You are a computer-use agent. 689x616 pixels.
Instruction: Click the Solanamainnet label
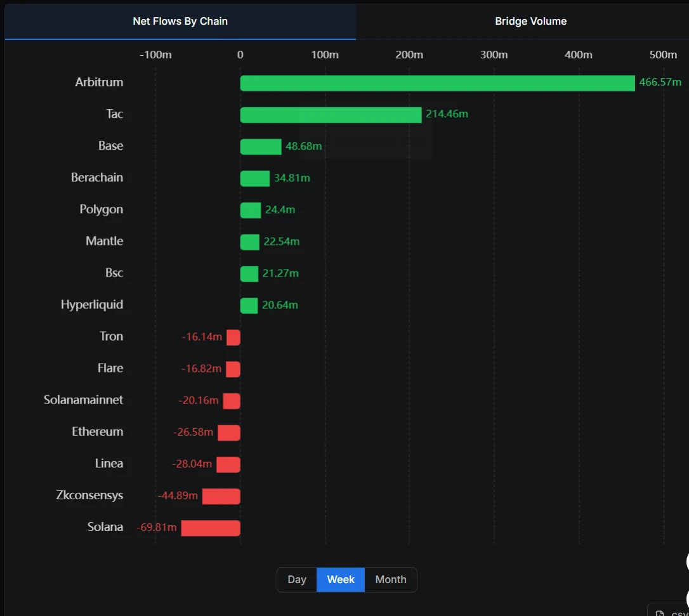click(83, 400)
